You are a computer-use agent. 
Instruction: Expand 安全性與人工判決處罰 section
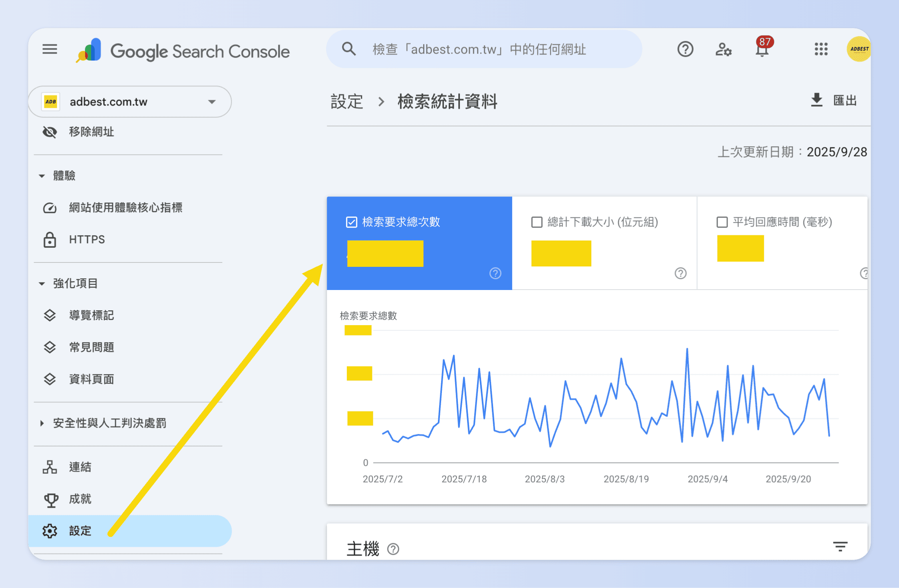[x=42, y=423]
